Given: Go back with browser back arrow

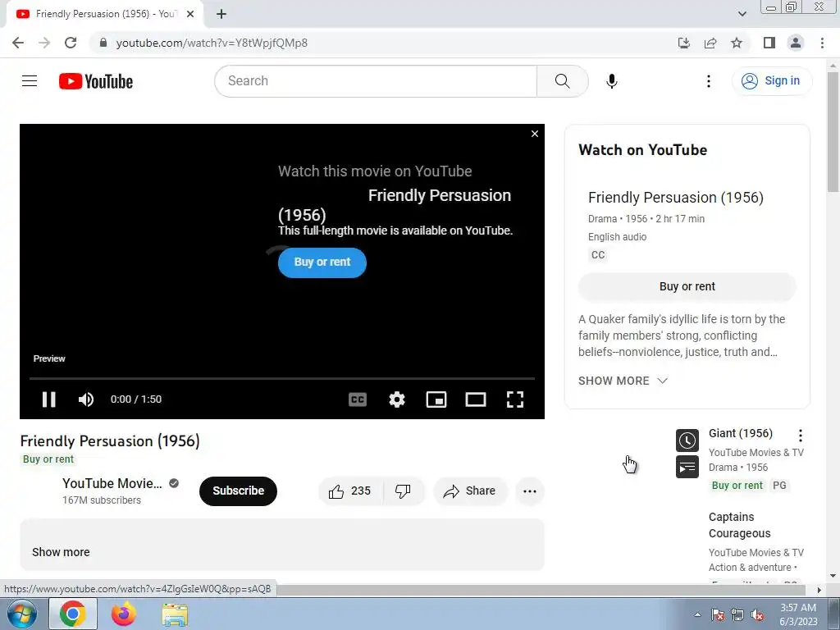Looking at the screenshot, I should click(x=18, y=43).
